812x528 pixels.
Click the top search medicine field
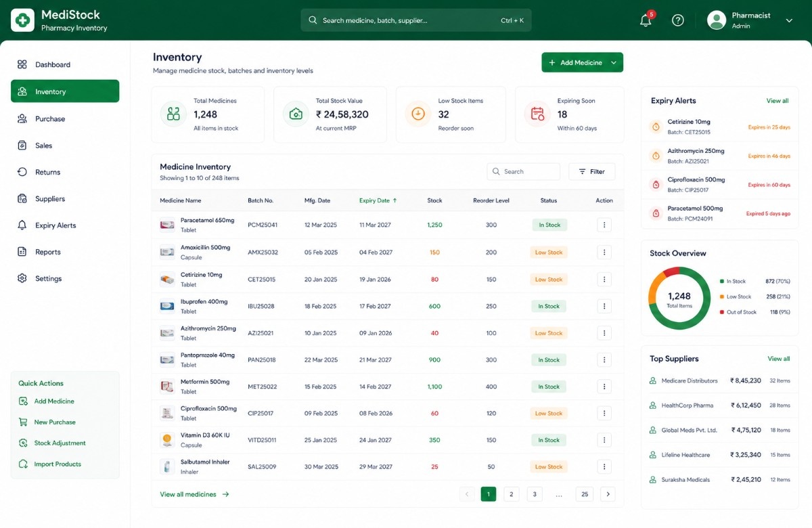click(x=416, y=20)
